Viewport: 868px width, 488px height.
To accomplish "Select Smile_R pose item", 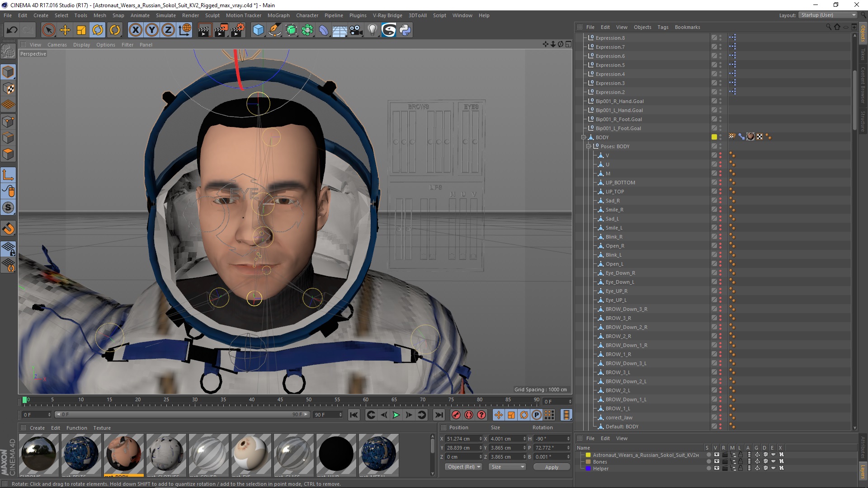I will (614, 210).
